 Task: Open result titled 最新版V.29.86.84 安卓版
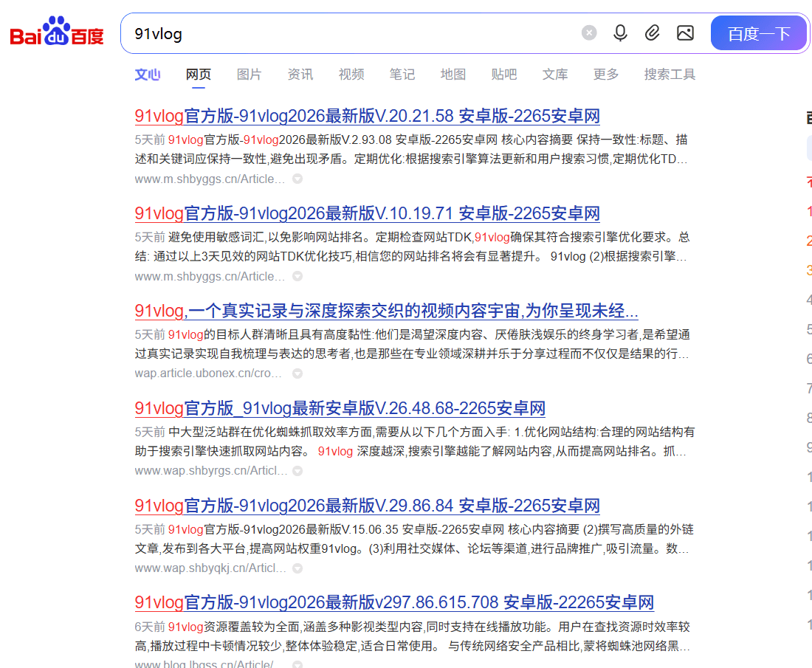point(367,506)
